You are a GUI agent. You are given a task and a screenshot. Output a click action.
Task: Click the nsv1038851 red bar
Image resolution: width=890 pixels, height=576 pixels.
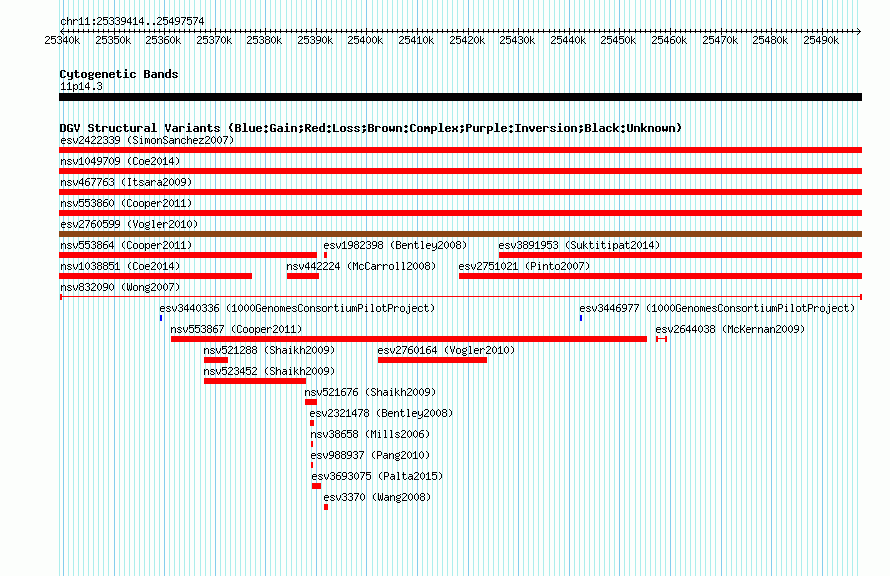coord(156,276)
